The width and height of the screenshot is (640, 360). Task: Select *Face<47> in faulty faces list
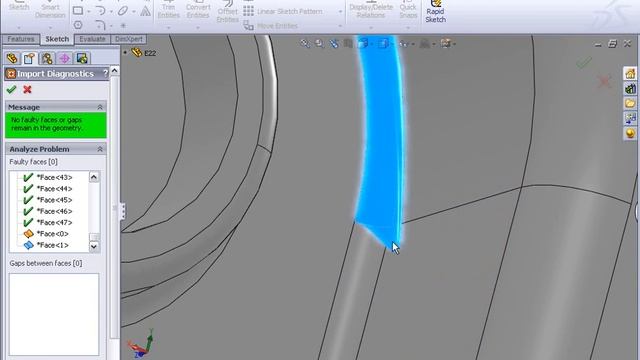tap(54, 222)
